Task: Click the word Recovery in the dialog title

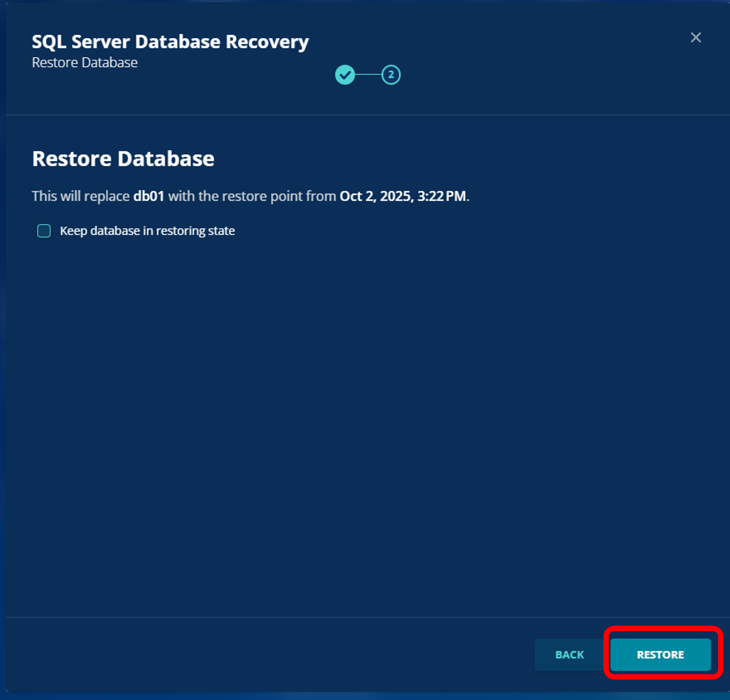Action: click(267, 42)
